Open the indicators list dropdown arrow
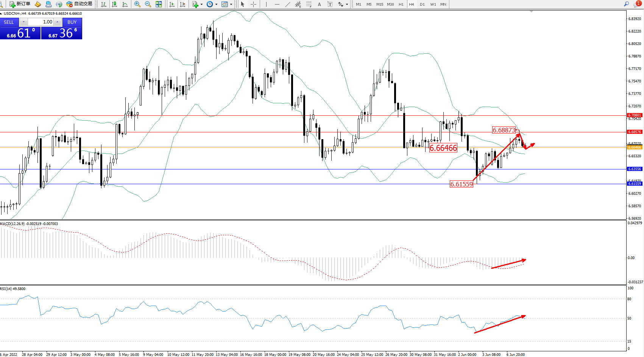This screenshot has width=644, height=357. click(x=201, y=5)
